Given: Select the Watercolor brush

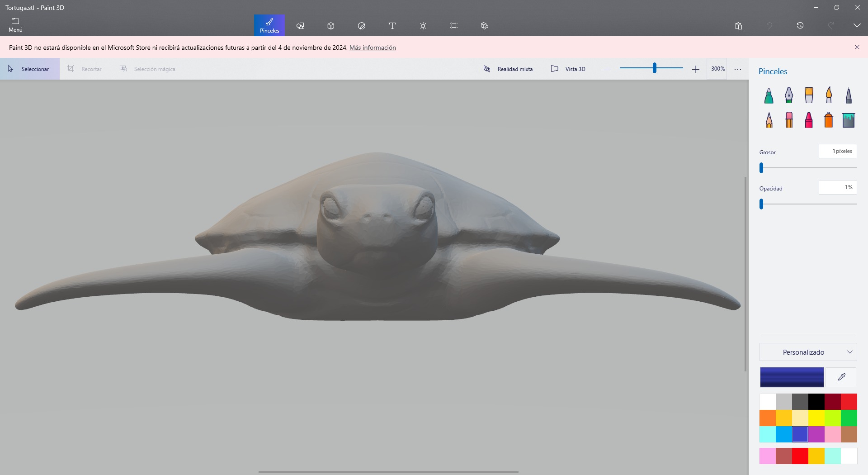Looking at the screenshot, I should point(829,95).
